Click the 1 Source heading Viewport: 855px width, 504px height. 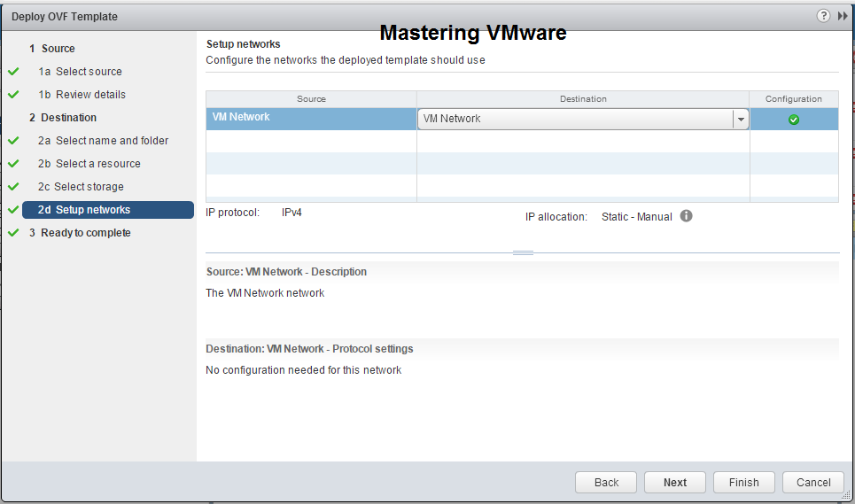(x=51, y=49)
